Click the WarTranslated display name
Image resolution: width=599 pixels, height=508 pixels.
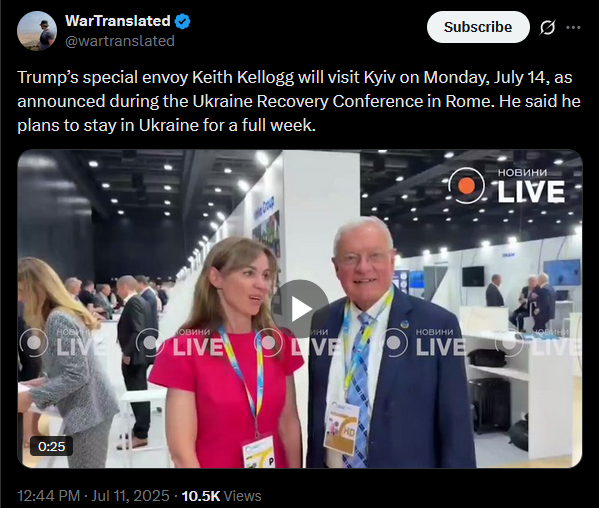click(x=118, y=21)
